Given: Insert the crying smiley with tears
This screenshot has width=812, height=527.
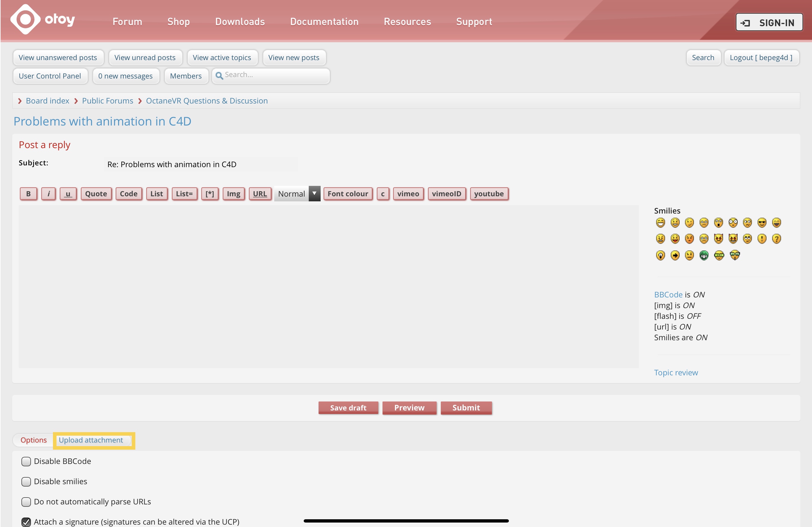Looking at the screenshot, I should [704, 239].
